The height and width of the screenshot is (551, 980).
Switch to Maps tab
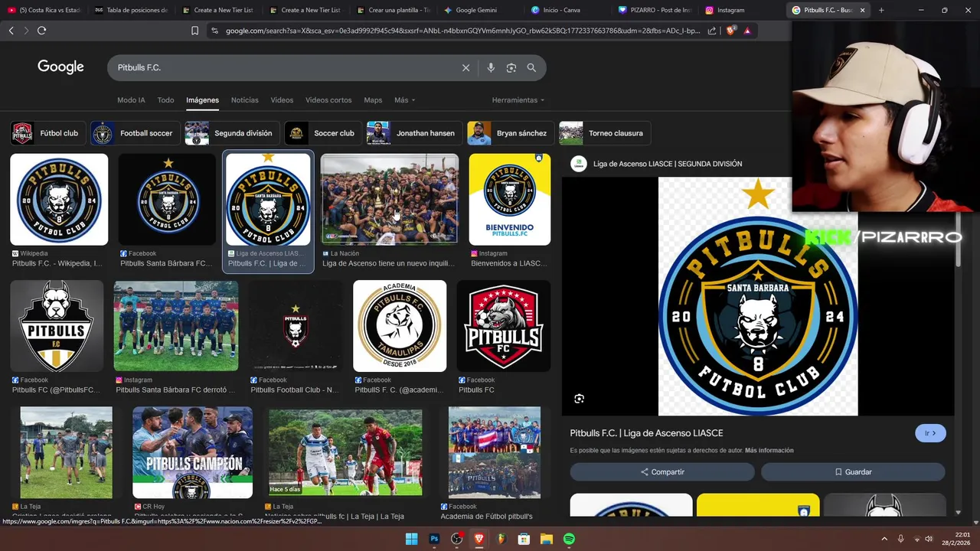pos(373,100)
